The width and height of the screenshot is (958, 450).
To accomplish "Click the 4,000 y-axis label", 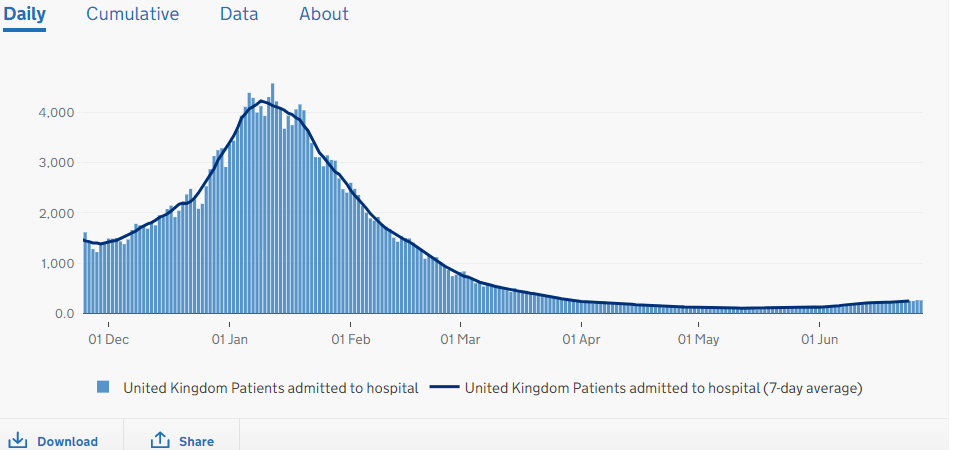I will pos(57,112).
